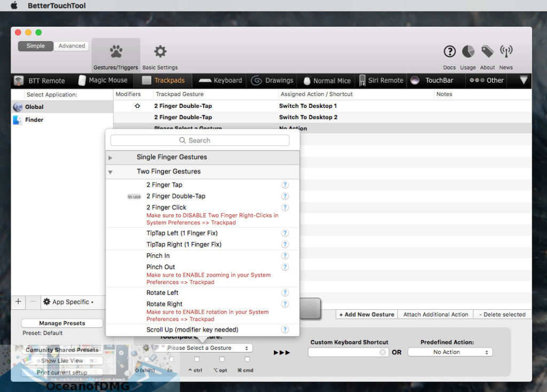
Task: Click Print current setup button
Action: point(62,372)
